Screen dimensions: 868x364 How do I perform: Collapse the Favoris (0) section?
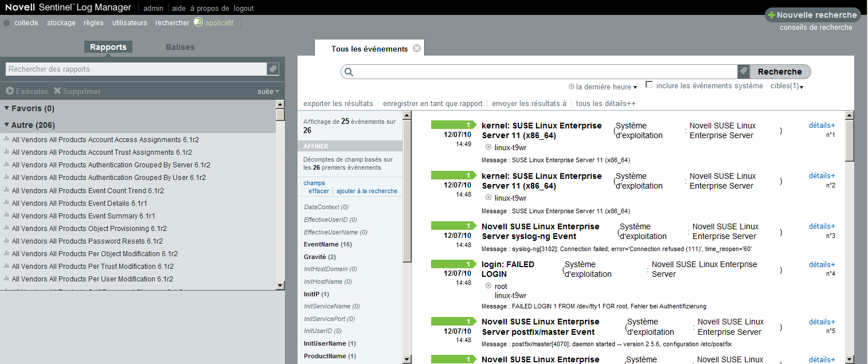(7, 108)
